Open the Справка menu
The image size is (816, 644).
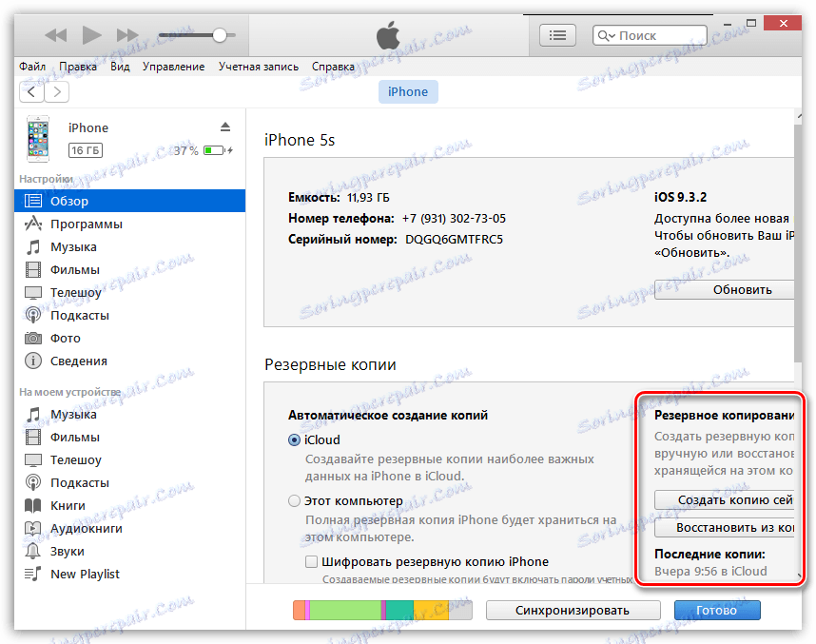coord(333,67)
